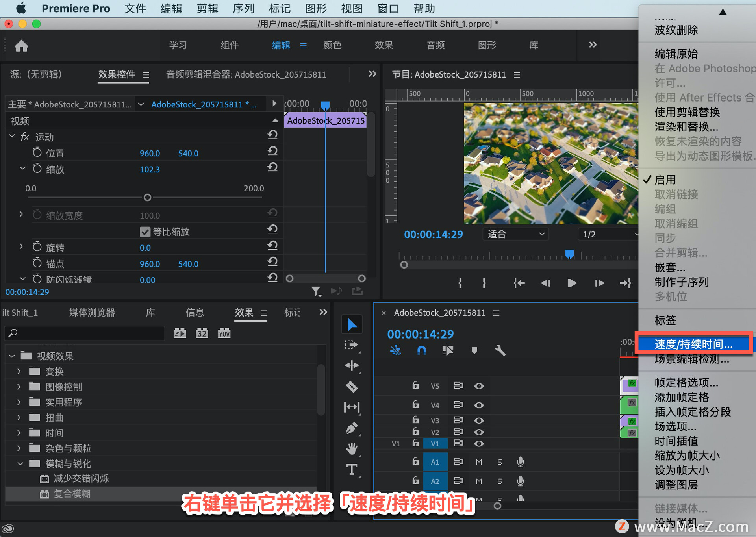756x537 pixels.
Task: Open the Premiere Pro app menu
Action: coord(76,8)
